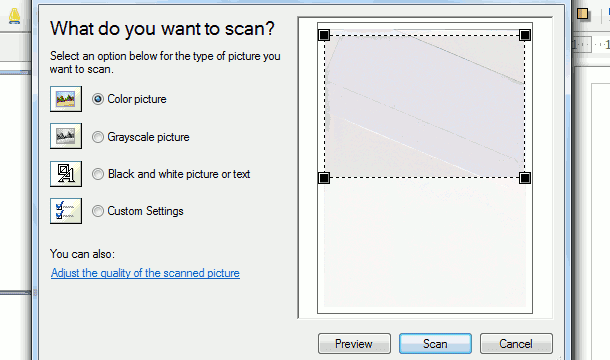
Task: Click the Custom Settings checklist icon
Action: pyautogui.click(x=66, y=211)
